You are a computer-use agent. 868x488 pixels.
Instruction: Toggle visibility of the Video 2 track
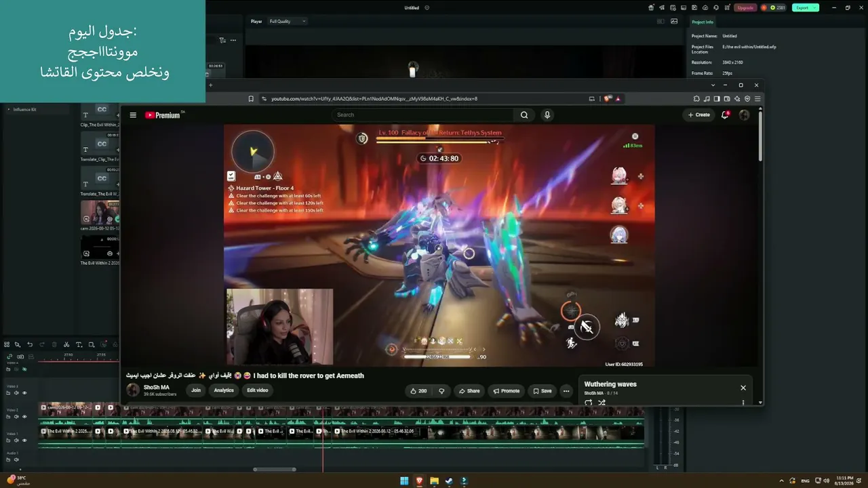coord(24,417)
